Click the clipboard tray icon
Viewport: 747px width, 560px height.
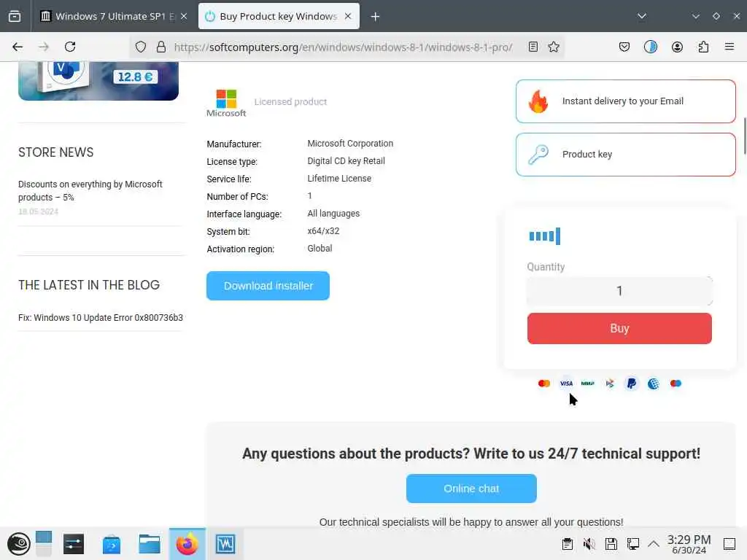coord(567,544)
